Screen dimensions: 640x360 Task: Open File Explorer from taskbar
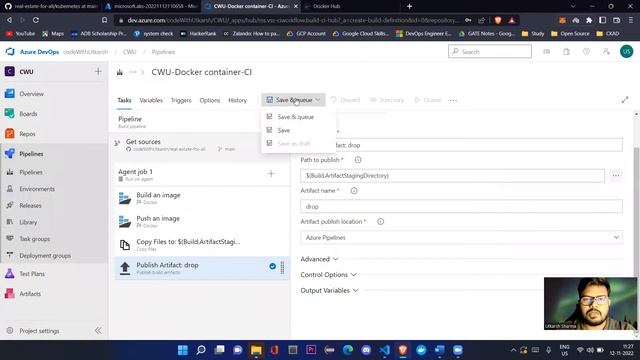256,350
